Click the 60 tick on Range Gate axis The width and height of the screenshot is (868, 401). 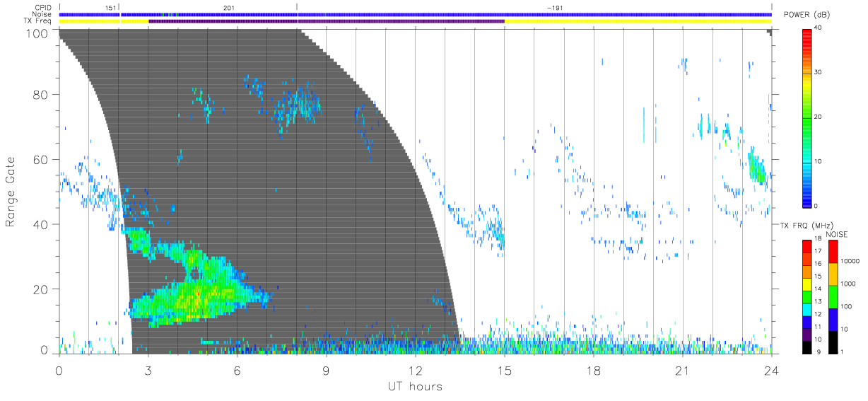pyautogui.click(x=40, y=159)
